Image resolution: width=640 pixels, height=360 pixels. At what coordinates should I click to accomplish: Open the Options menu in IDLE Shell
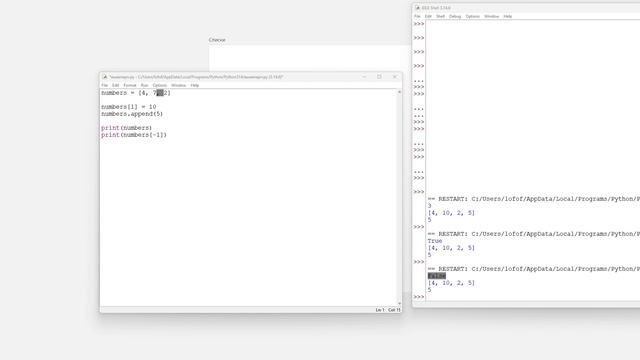pyautogui.click(x=473, y=16)
